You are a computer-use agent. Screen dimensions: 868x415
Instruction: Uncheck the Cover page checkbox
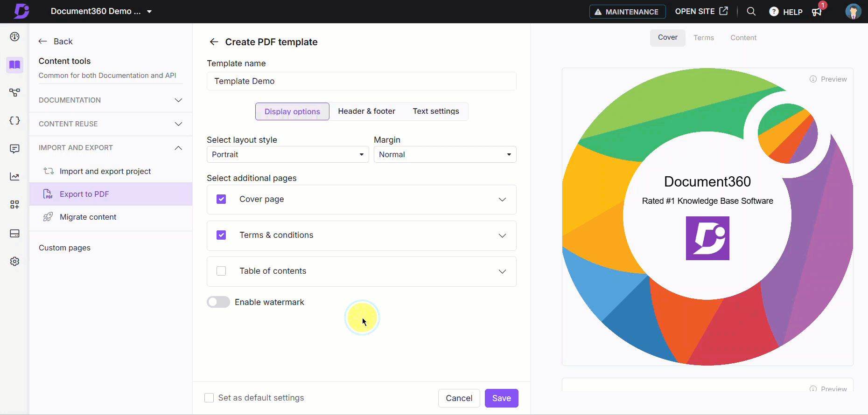pyautogui.click(x=221, y=199)
